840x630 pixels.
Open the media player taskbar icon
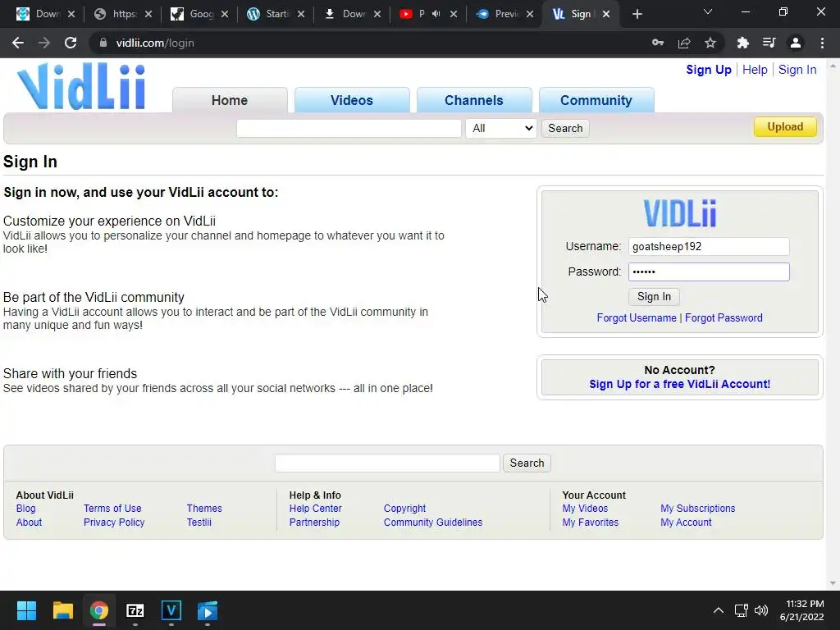coord(208,610)
